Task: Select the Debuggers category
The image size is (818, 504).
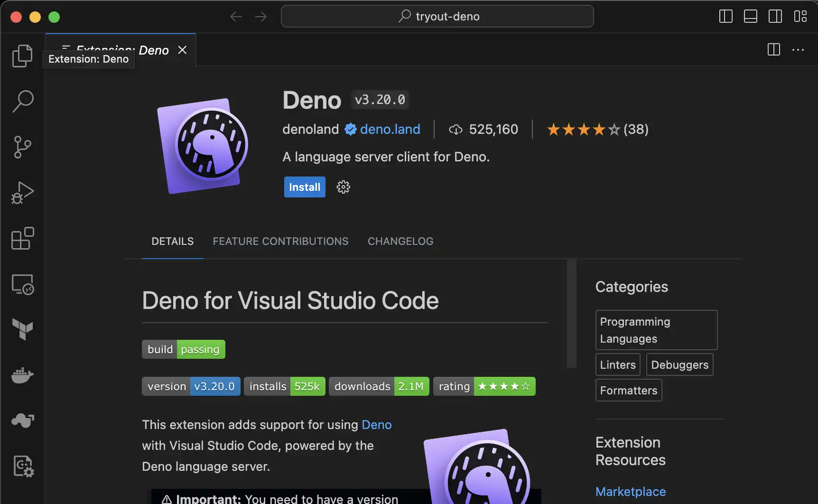Action: pos(679,364)
